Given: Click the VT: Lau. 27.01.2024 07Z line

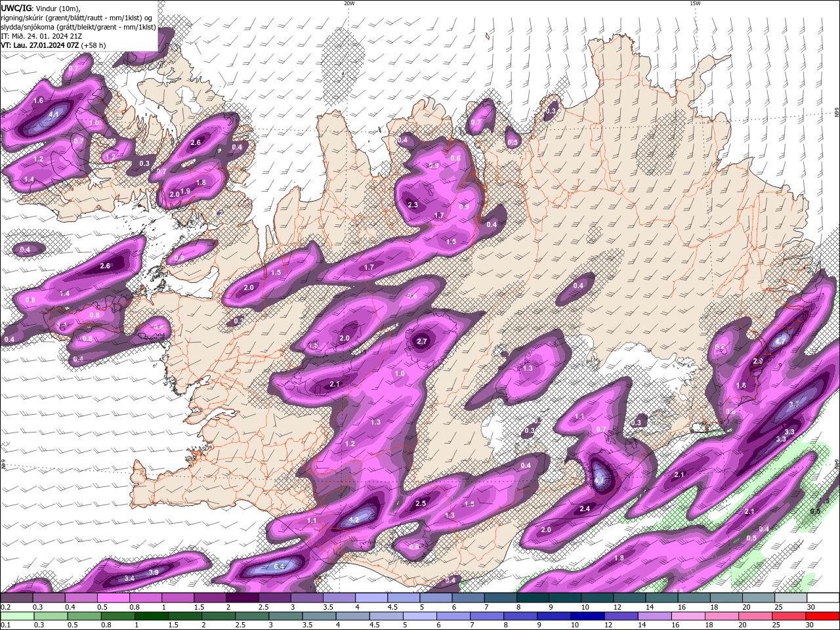Looking at the screenshot, I should [x=53, y=45].
